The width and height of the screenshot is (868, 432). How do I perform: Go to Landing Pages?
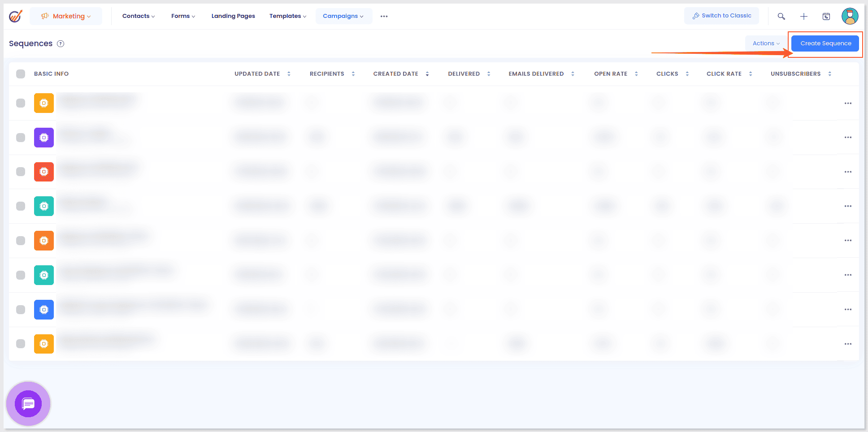233,16
